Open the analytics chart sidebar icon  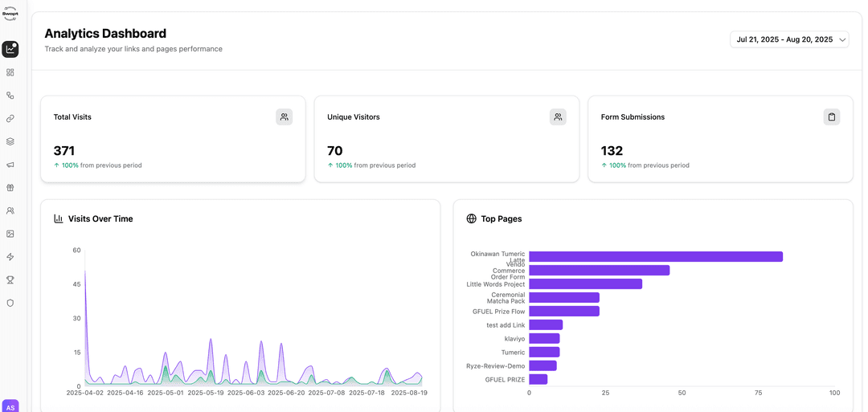(10, 49)
